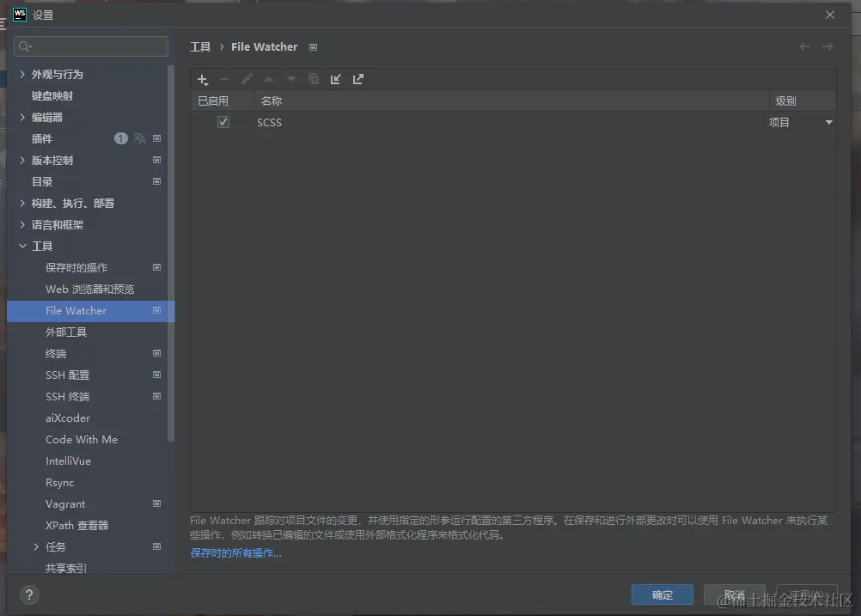Open IntelliVue settings
This screenshot has height=616, width=861.
click(68, 461)
